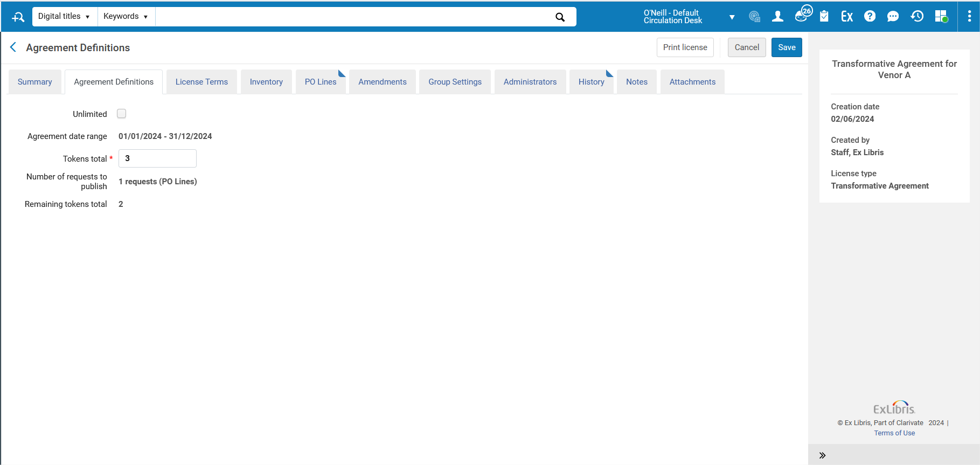This screenshot has width=980, height=465.
Task: Select the License type value Transformative Agreement
Action: point(880,186)
